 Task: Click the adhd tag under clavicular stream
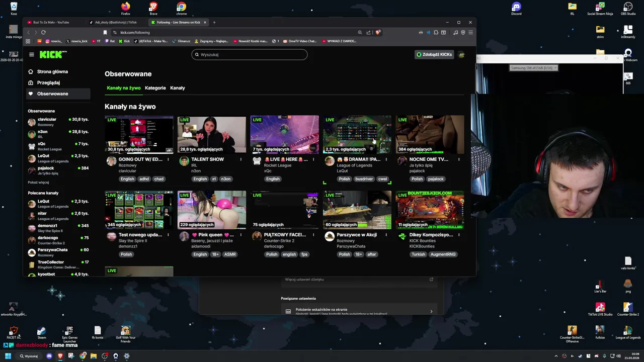144,179
